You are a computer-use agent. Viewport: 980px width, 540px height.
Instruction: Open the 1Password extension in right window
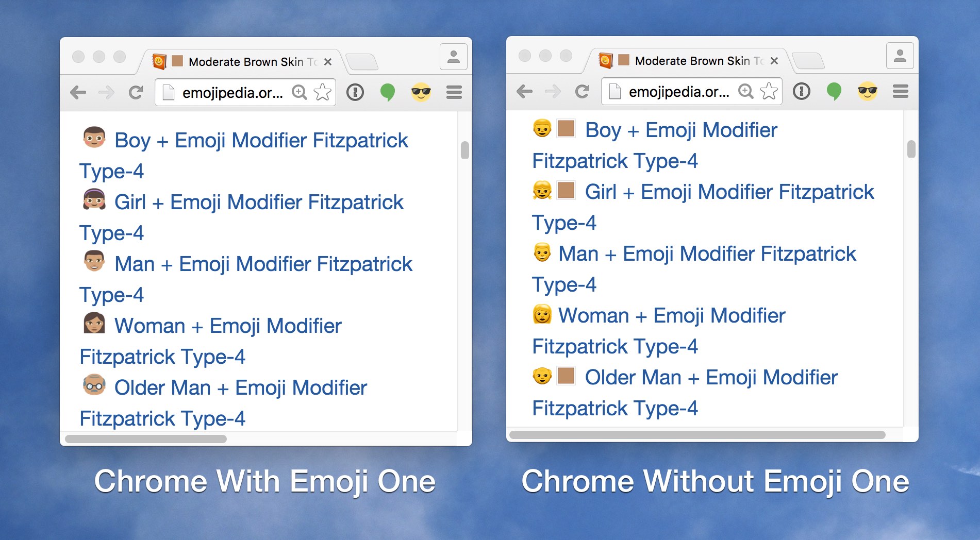pos(802,91)
